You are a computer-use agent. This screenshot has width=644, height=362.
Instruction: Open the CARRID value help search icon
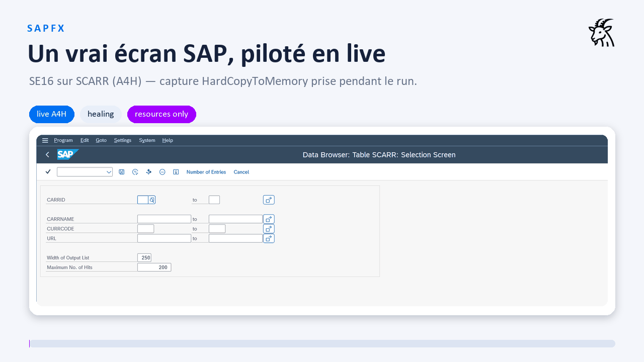152,200
